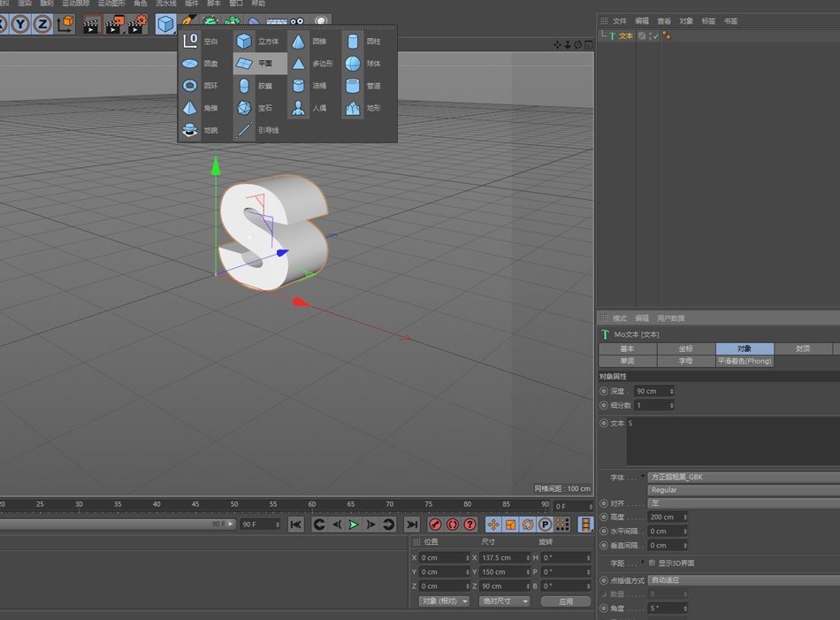Switch to the 封顶 tab
Image resolution: width=840 pixels, height=620 pixels.
pyautogui.click(x=803, y=348)
